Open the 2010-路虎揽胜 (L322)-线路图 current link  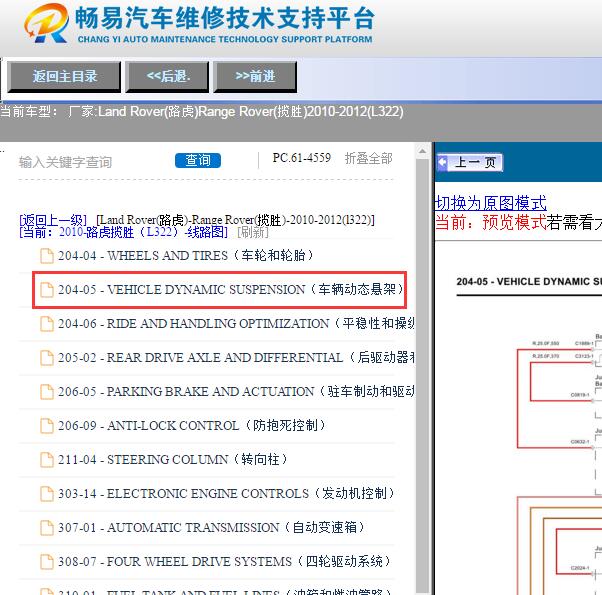point(123,232)
